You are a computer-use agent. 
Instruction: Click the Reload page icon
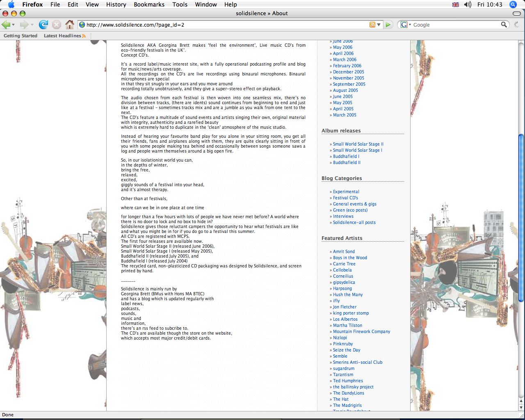pyautogui.click(x=43, y=25)
